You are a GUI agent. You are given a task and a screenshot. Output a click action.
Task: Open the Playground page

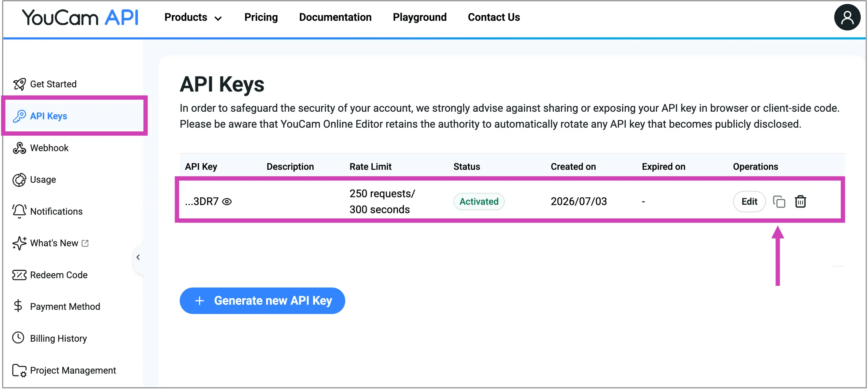point(419,17)
